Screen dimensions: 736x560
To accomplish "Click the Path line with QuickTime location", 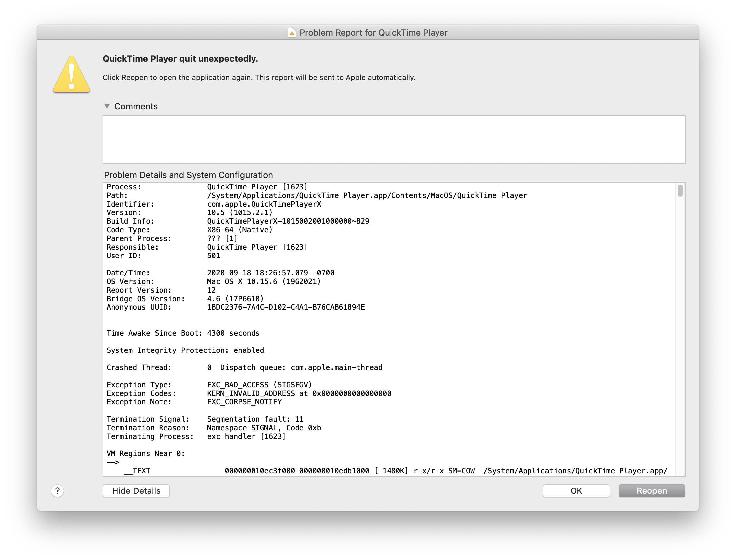I will 367,195.
